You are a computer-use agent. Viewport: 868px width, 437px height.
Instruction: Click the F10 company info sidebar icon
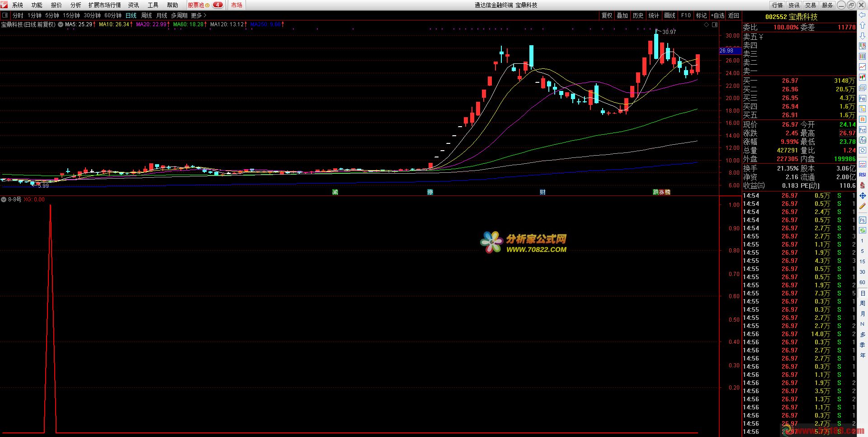[862, 98]
